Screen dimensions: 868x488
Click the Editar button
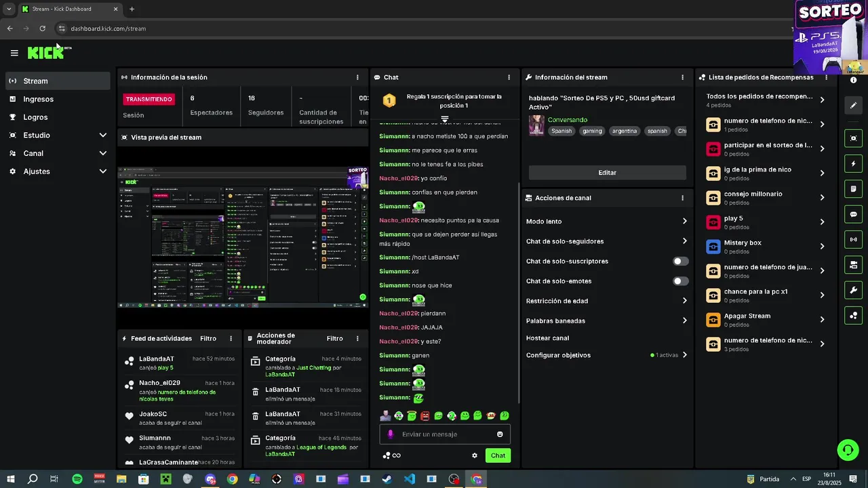607,173
